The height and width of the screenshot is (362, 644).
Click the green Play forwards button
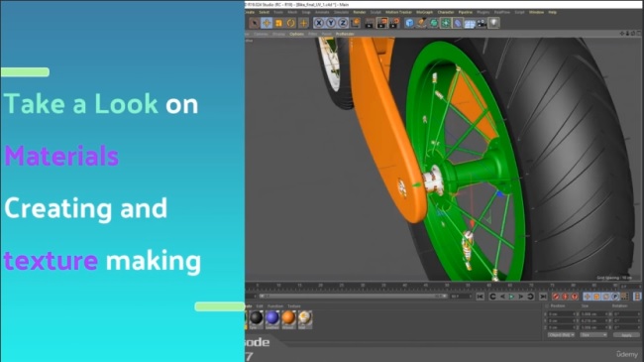click(512, 297)
